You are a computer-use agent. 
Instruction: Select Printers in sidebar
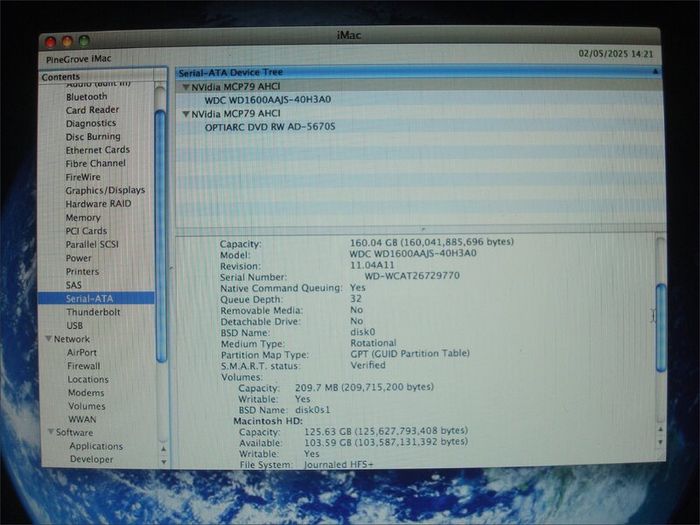[82, 271]
